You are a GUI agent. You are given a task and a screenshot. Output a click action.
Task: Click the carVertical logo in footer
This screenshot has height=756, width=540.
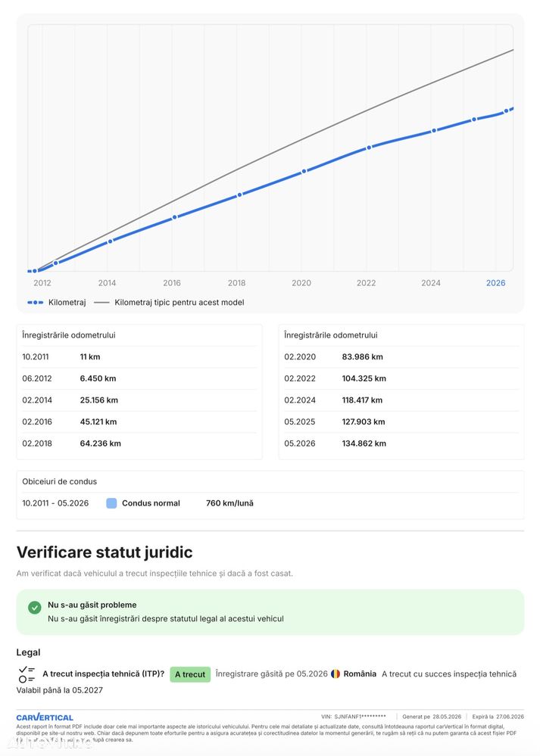tap(45, 717)
